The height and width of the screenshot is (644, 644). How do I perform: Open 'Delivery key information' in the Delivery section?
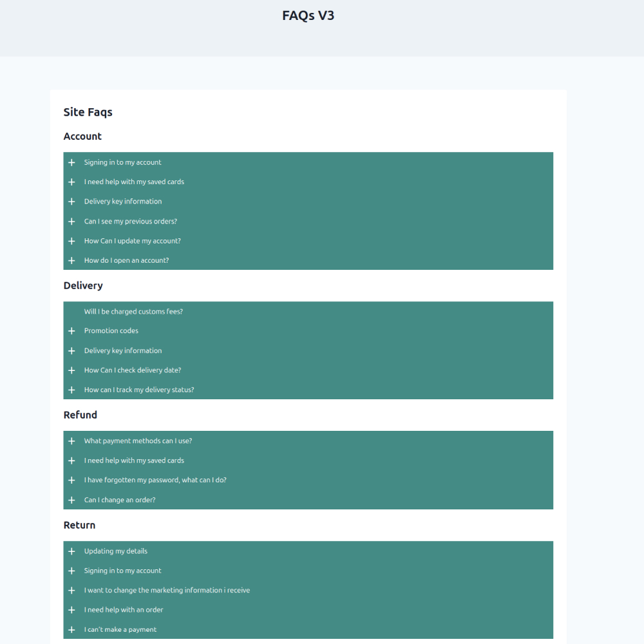point(122,351)
